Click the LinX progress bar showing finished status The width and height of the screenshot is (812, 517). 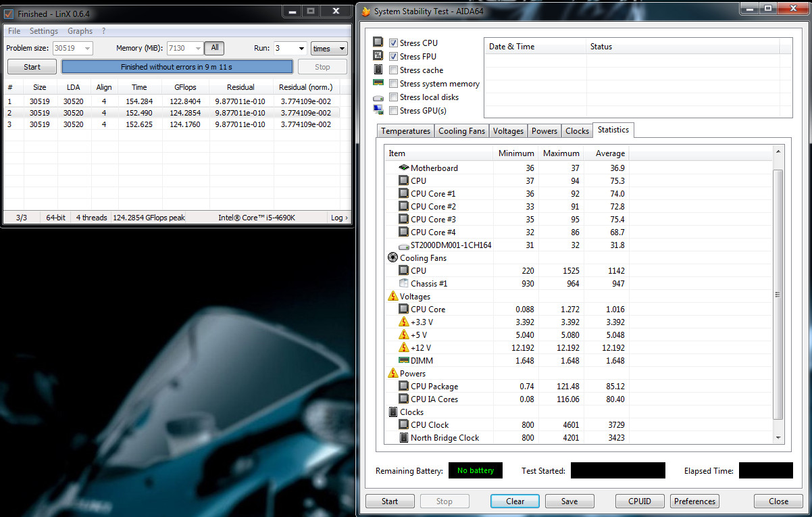pos(177,67)
